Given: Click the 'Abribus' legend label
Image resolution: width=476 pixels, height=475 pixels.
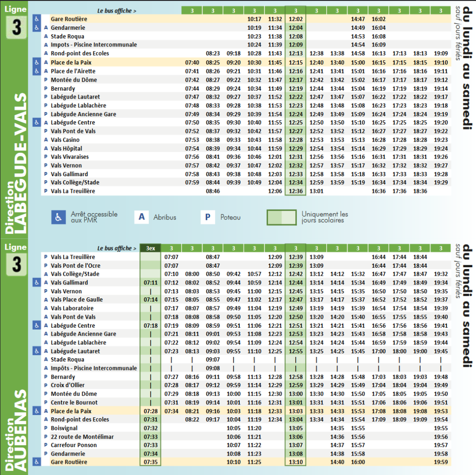Looking at the screenshot, I should tap(165, 218).
